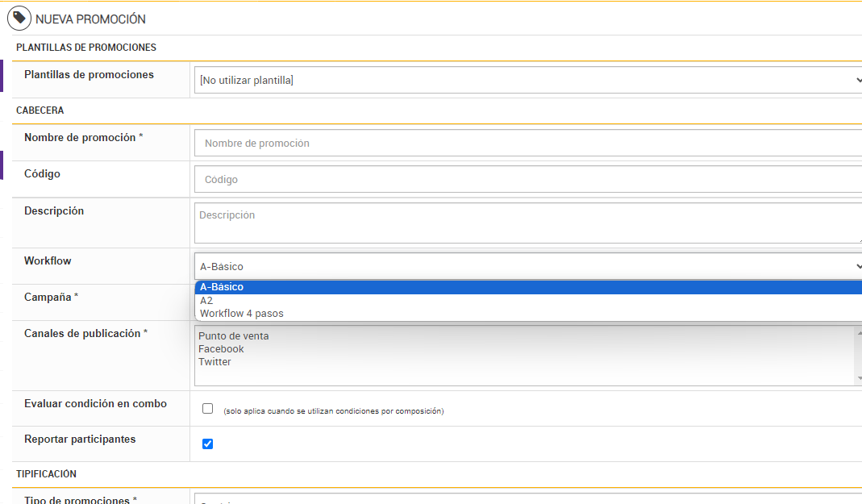Select Punto de venta publication channel
The image size is (862, 504).
234,335
